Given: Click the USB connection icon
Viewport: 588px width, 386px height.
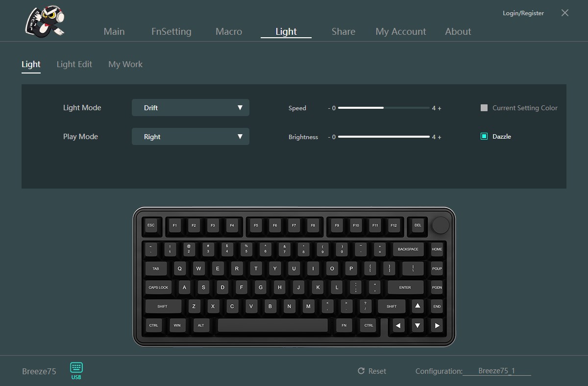Looking at the screenshot, I should click(x=76, y=370).
